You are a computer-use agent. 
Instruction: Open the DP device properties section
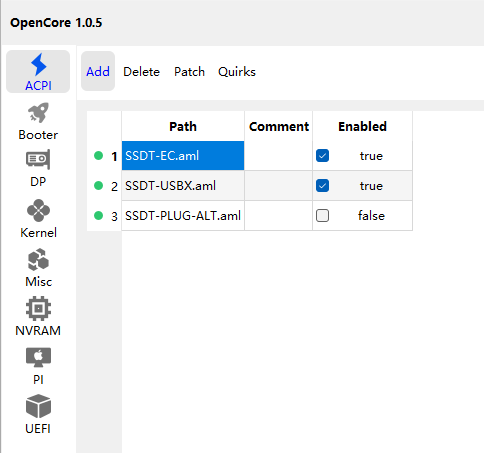(x=38, y=169)
